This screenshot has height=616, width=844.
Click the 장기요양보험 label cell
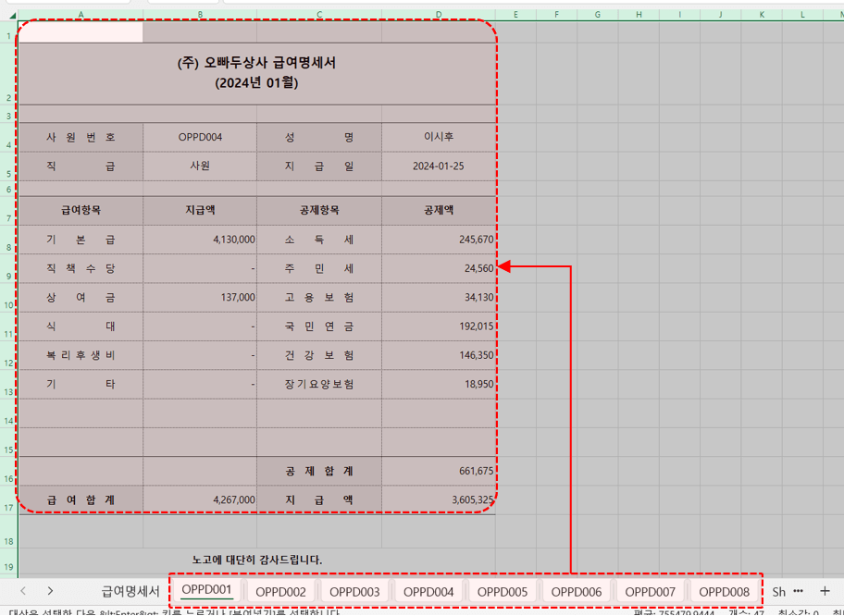click(319, 384)
